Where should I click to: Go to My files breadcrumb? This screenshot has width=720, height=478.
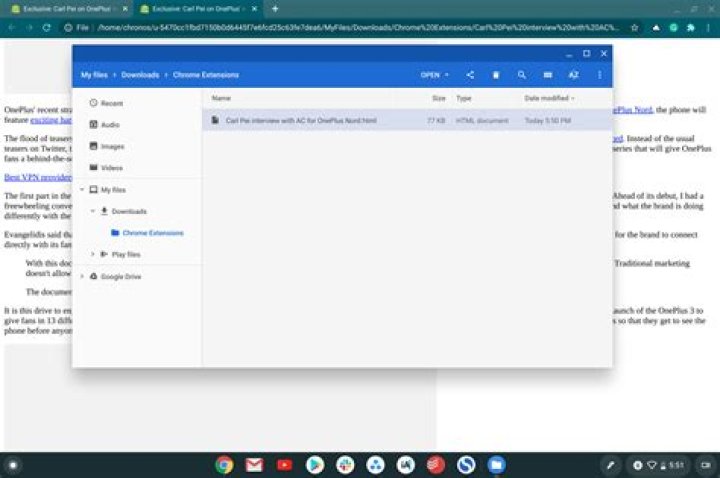(94, 75)
